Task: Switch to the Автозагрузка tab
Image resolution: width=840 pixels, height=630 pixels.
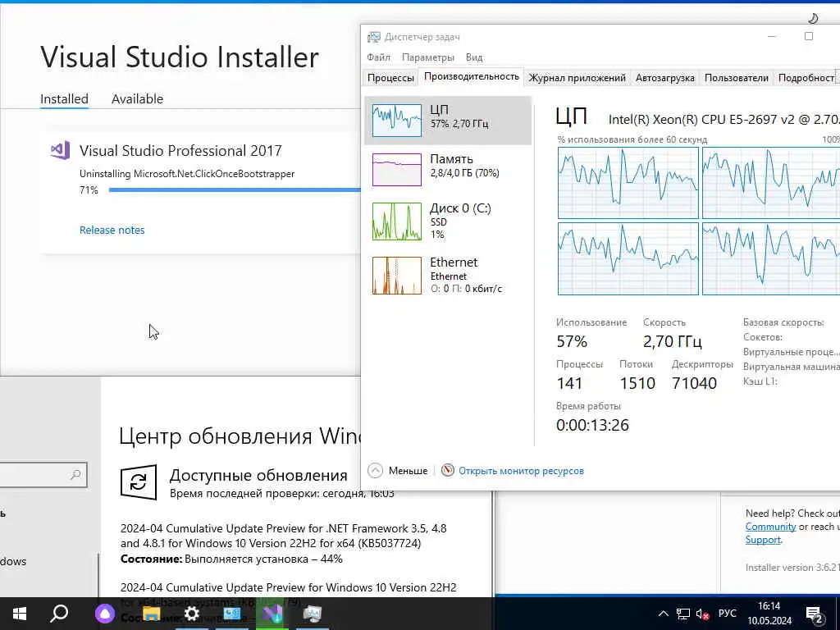Action: pyautogui.click(x=664, y=78)
